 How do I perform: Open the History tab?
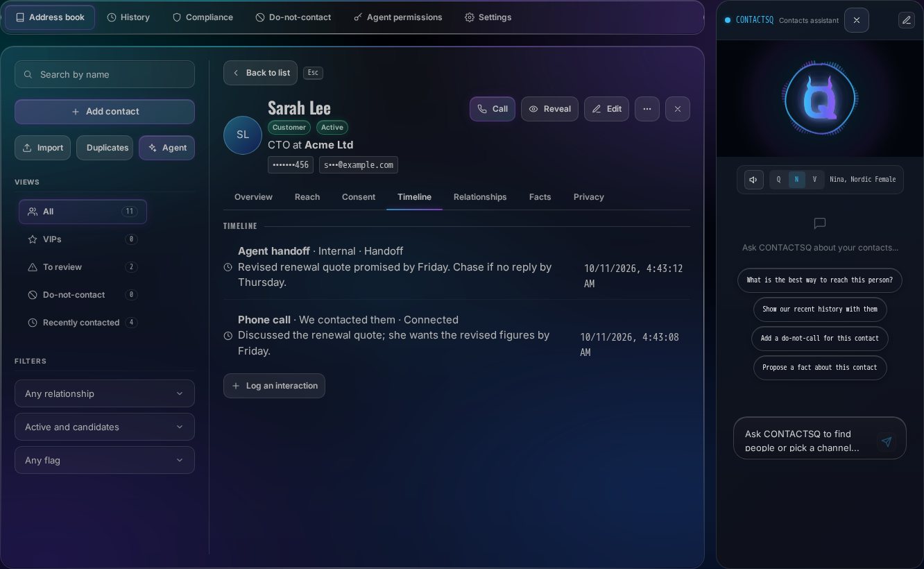click(x=128, y=17)
